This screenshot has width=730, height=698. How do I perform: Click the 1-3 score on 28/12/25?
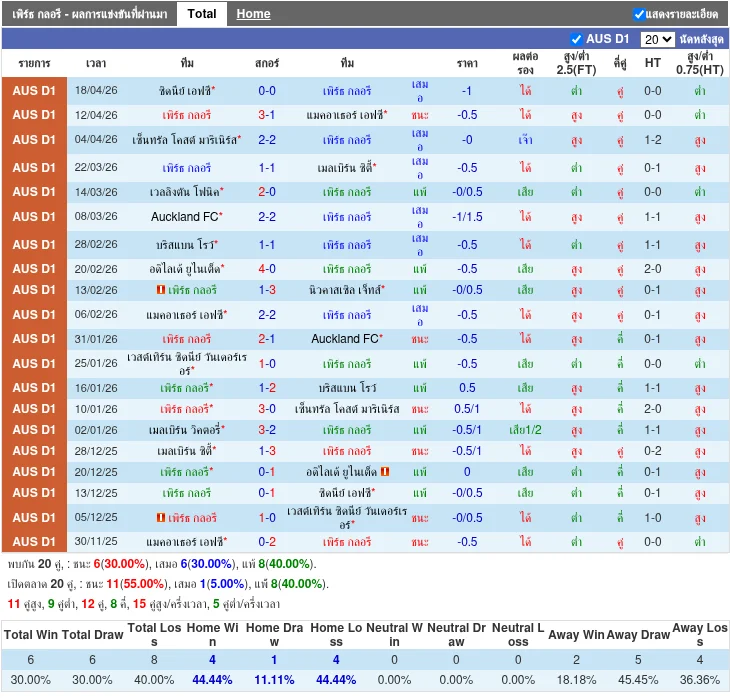coord(267,451)
